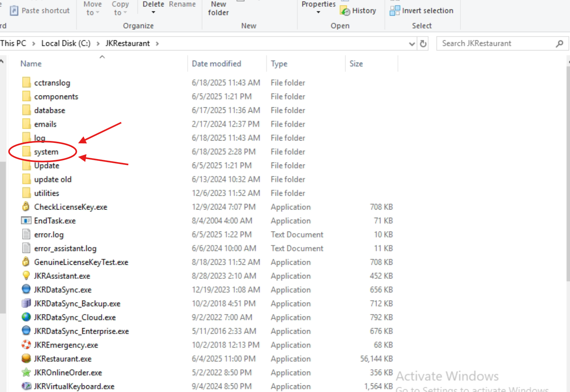Expand the Delete dropdown arrow

153,13
